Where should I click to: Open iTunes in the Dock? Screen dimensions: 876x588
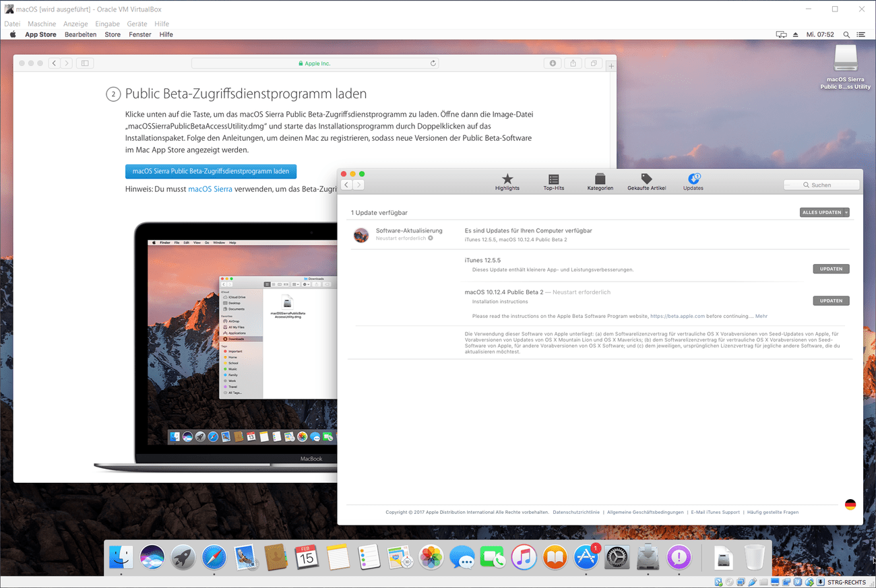(524, 557)
